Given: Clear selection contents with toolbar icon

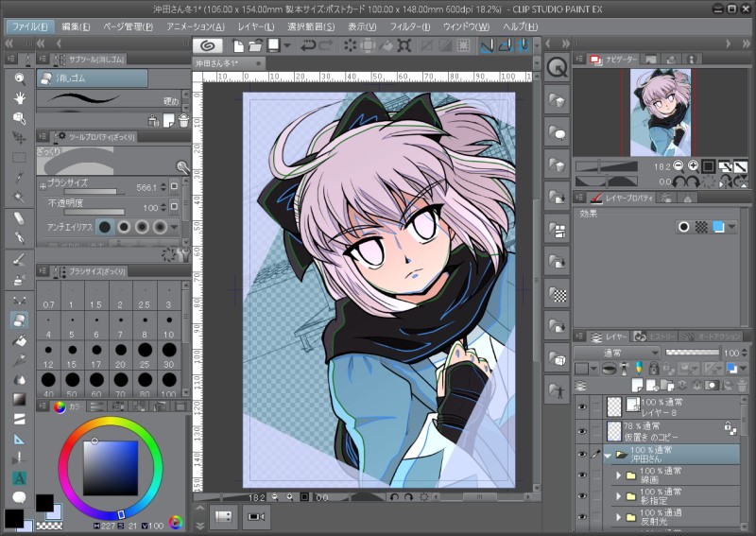Looking at the screenshot, I should (350, 45).
